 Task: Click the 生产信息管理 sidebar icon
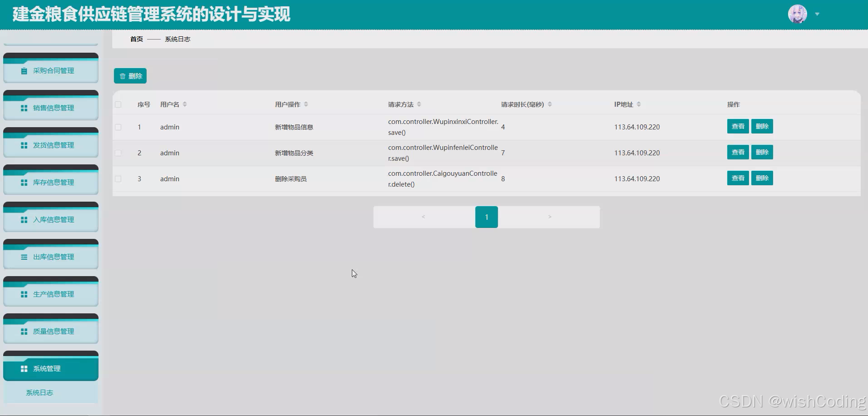(24, 294)
